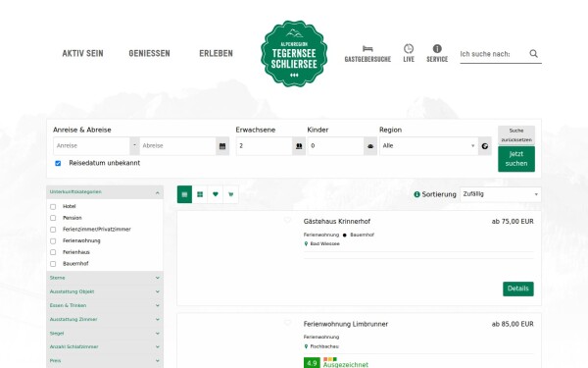Open the cart view icon

tap(230, 194)
